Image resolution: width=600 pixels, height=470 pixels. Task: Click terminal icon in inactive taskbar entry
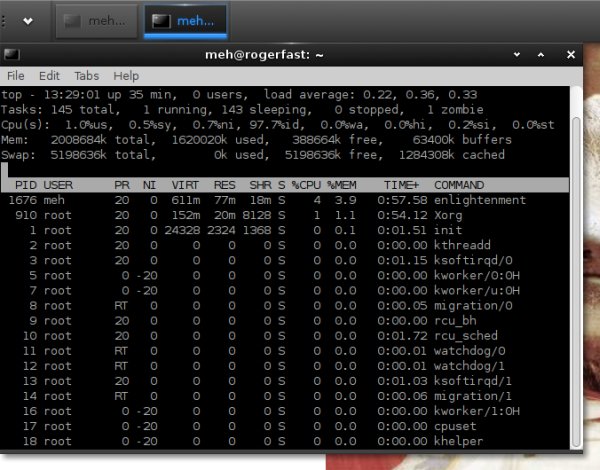(x=73, y=20)
